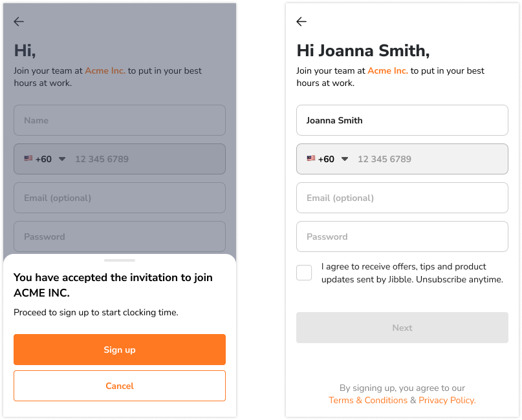Click the bottom sheet drag handle

[x=119, y=259]
